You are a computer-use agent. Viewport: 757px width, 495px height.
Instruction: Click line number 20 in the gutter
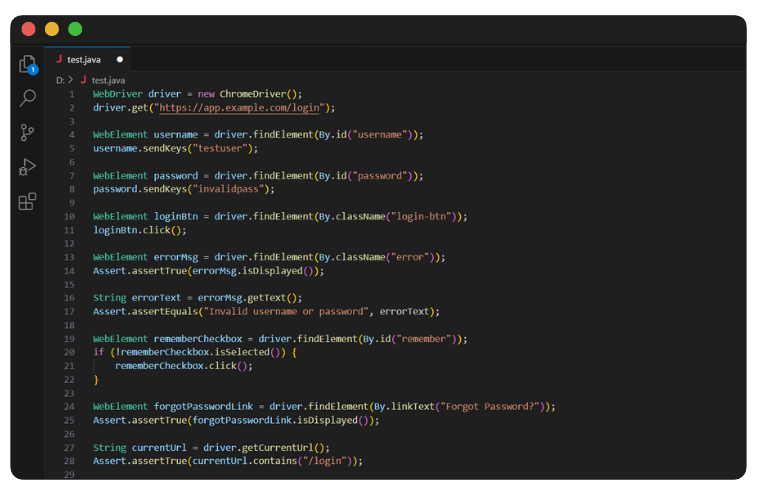tap(69, 352)
